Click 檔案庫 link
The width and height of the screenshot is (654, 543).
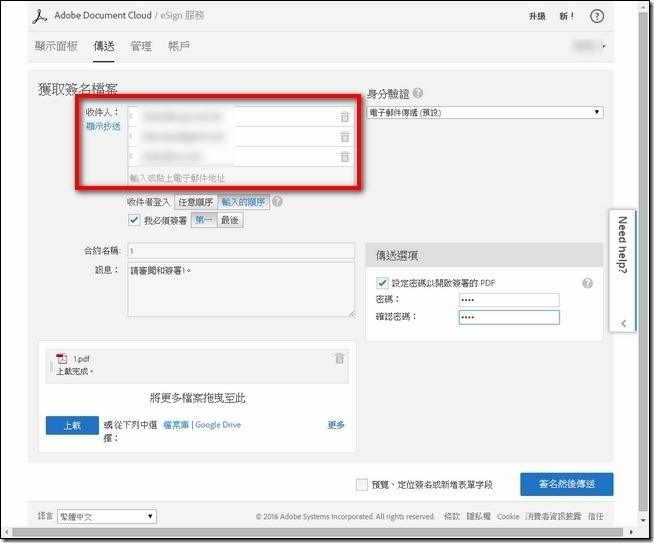[x=176, y=425]
